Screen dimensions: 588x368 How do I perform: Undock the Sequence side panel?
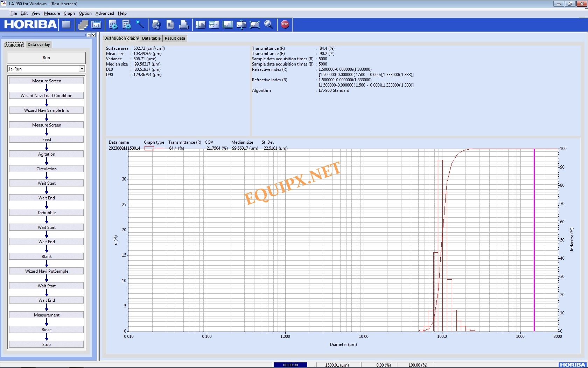[x=89, y=35]
